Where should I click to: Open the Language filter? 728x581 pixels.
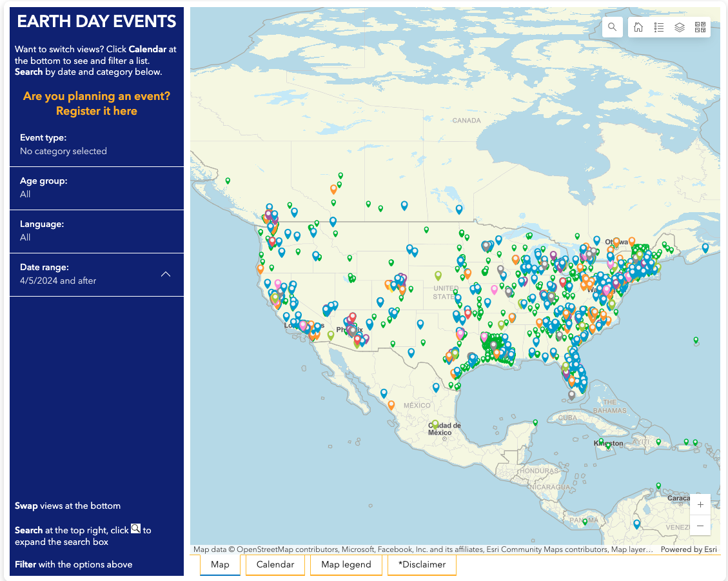[x=97, y=231]
